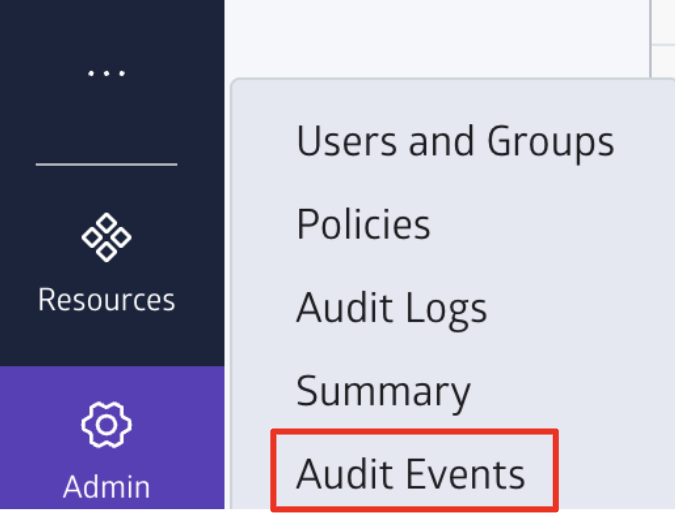The image size is (680, 520).
Task: Select the Admin label in sidebar
Action: tap(106, 487)
